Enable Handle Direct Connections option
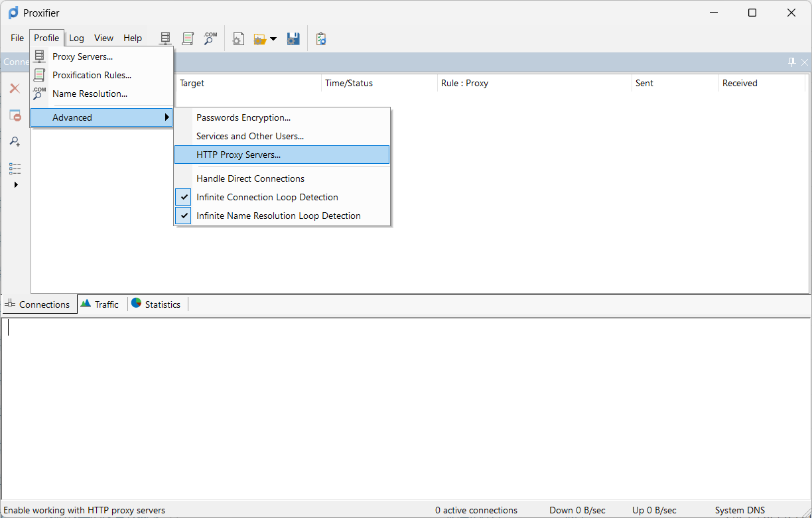Viewport: 812px width, 518px height. (x=250, y=178)
